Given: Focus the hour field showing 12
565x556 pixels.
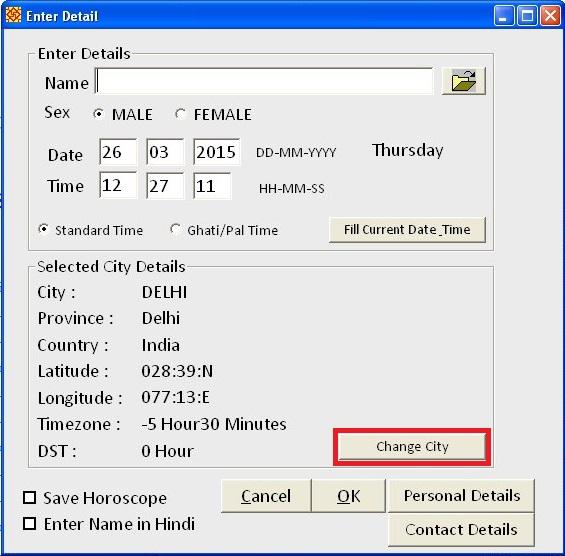Looking at the screenshot, I should pos(118,186).
